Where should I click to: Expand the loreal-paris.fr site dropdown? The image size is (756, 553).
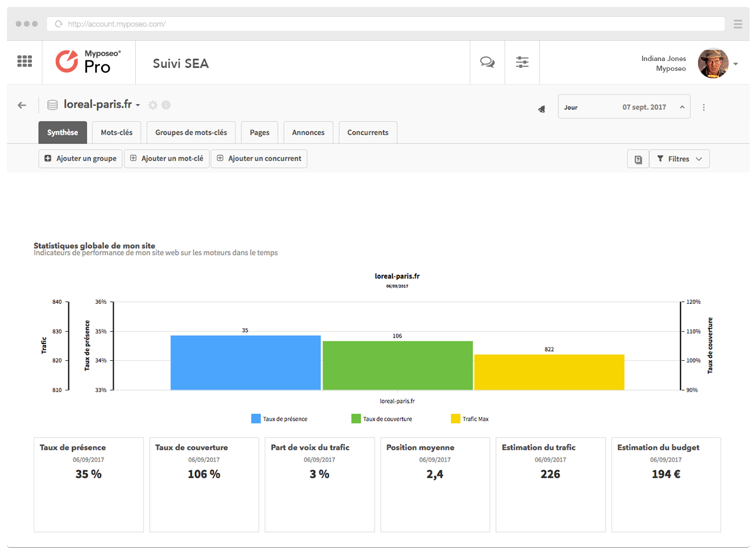[x=138, y=106]
